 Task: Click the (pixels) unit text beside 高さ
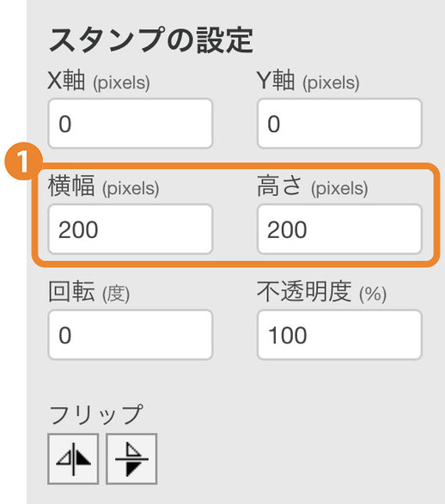point(339,188)
